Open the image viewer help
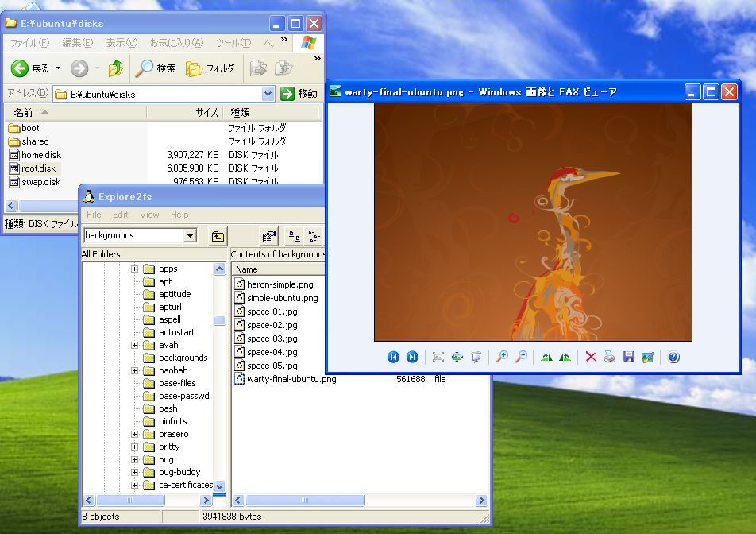 [673, 357]
